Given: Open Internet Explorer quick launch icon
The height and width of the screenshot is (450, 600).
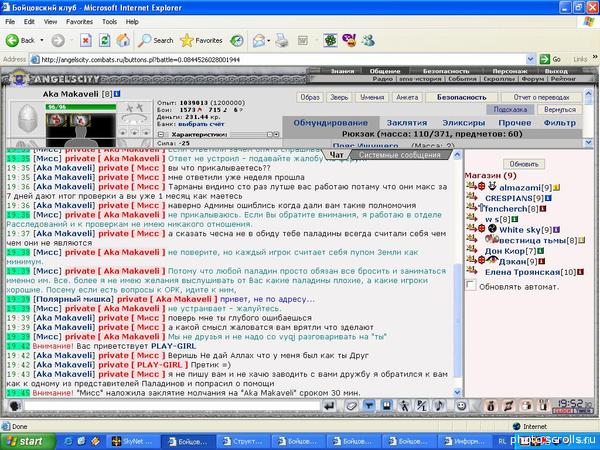Looking at the screenshot, I should pos(69,441).
